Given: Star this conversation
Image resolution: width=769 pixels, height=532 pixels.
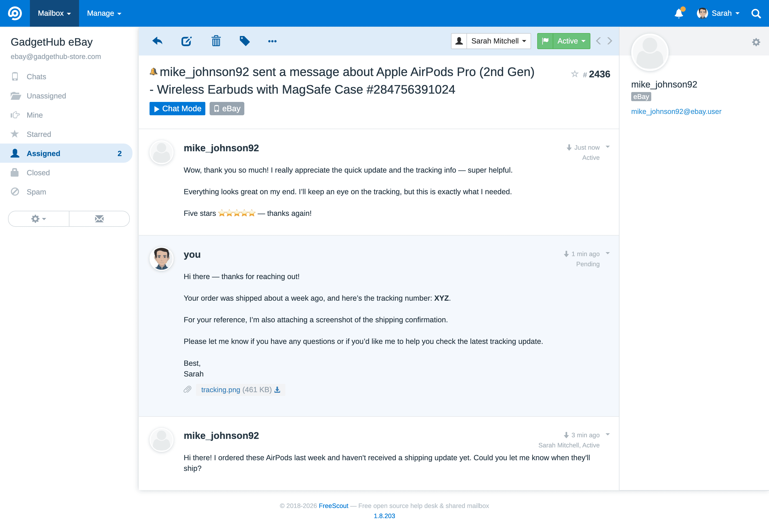Looking at the screenshot, I should (x=575, y=74).
